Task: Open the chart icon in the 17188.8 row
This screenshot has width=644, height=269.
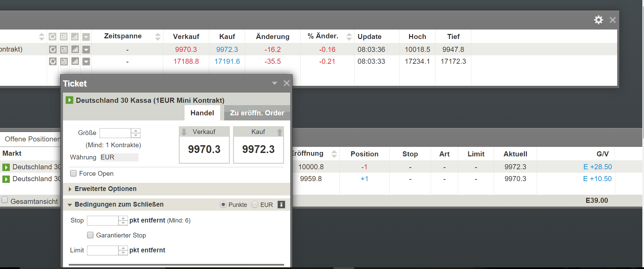Action: click(x=75, y=61)
